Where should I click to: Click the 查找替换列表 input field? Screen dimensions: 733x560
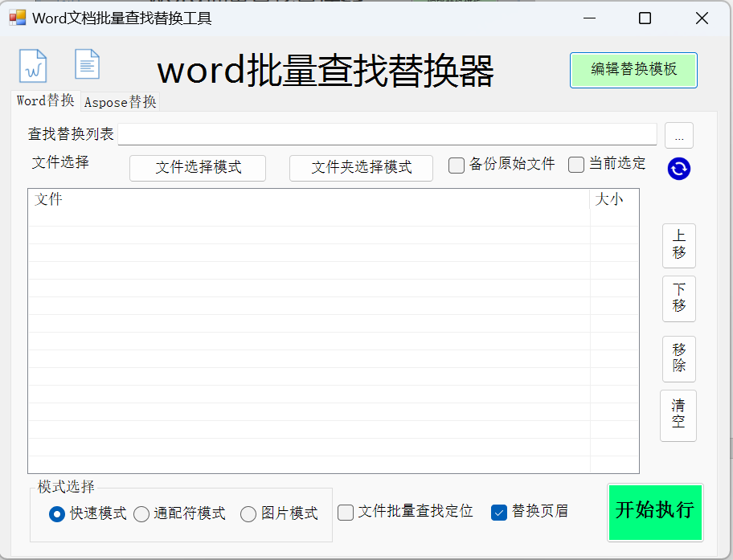tap(386, 135)
